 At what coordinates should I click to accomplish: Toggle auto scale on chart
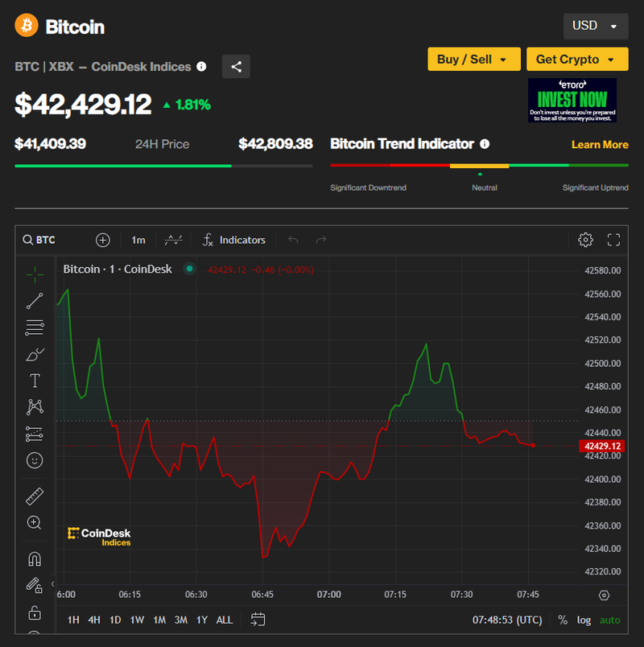pyautogui.click(x=610, y=620)
